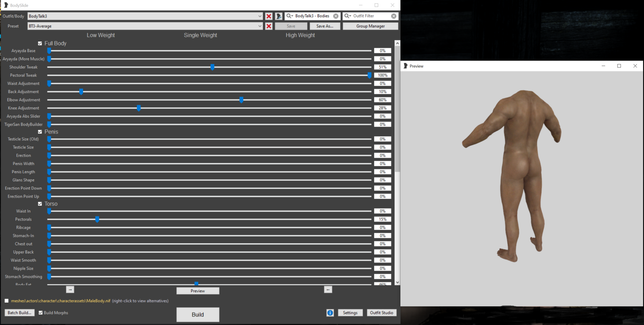Click the Waist Adjustment slider track
The width and height of the screenshot is (644, 325).
click(209, 84)
